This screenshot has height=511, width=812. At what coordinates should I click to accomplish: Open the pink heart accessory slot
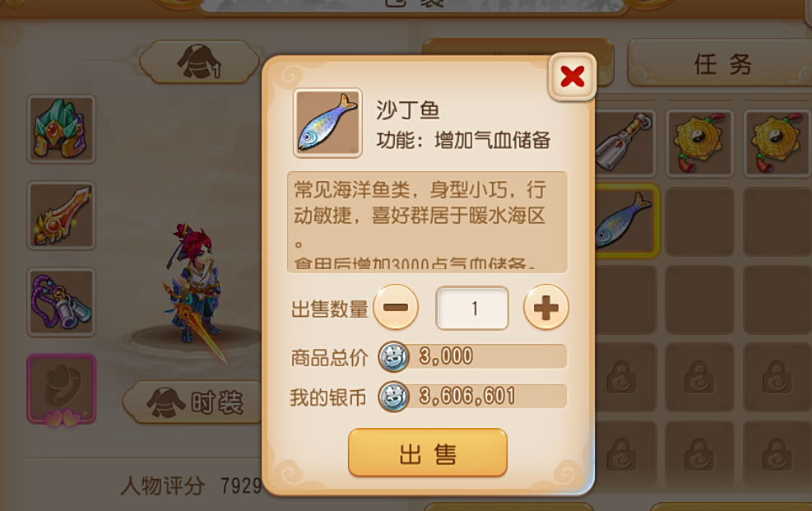(x=62, y=389)
